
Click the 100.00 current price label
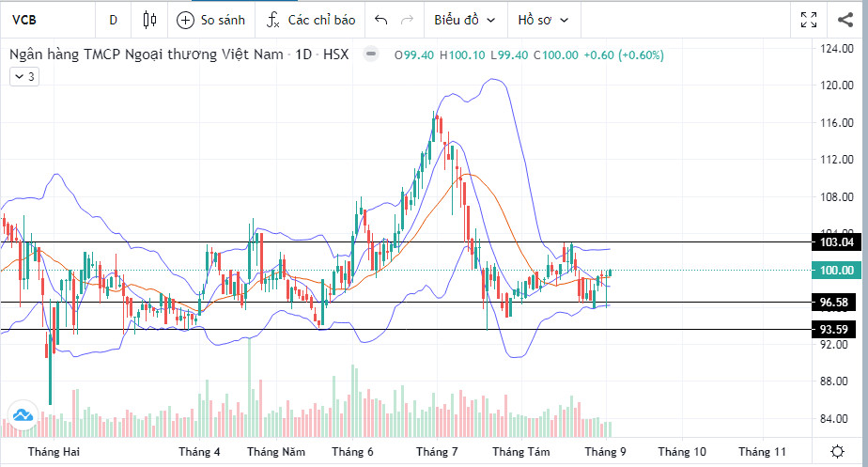pos(836,271)
